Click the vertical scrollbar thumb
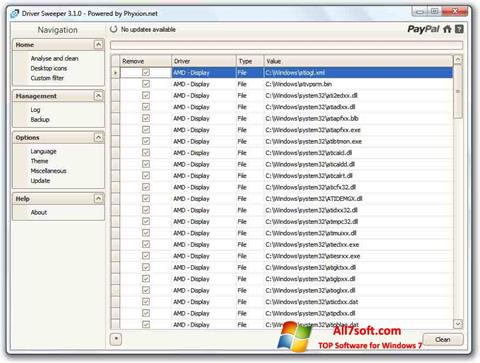Viewport: 480px width, 363px height. pyautogui.click(x=458, y=91)
